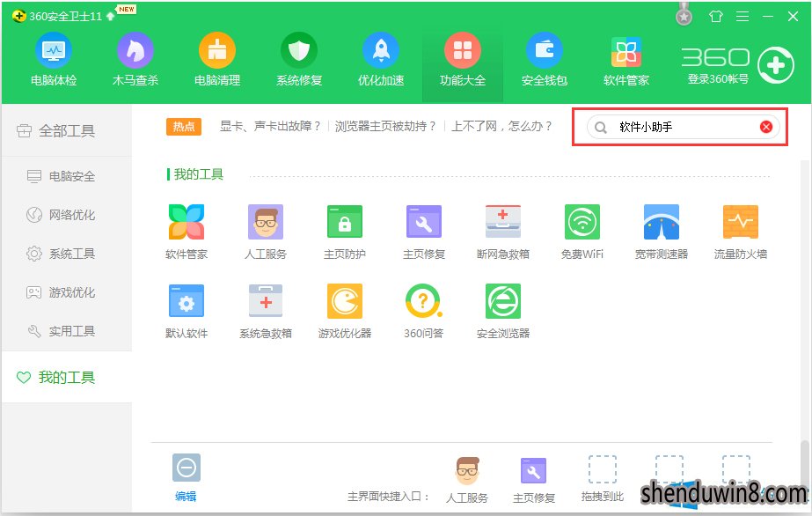The height and width of the screenshot is (516, 812).
Task: Open hot link 上不了网，怎么办？
Action: point(501,127)
